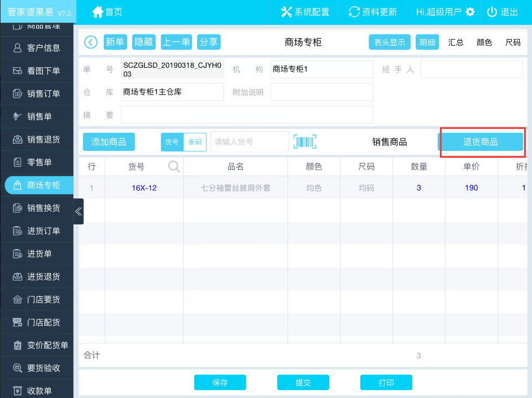Collapse the sidebar with double-chevron handle

pyautogui.click(x=79, y=211)
